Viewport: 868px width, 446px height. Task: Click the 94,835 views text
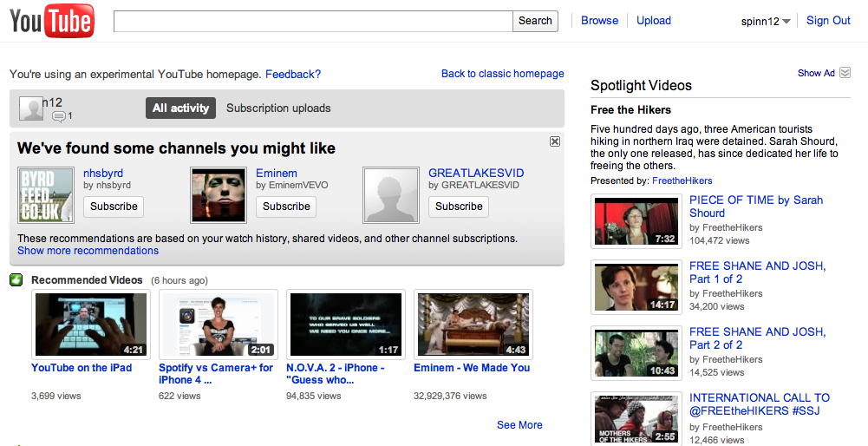(313, 397)
